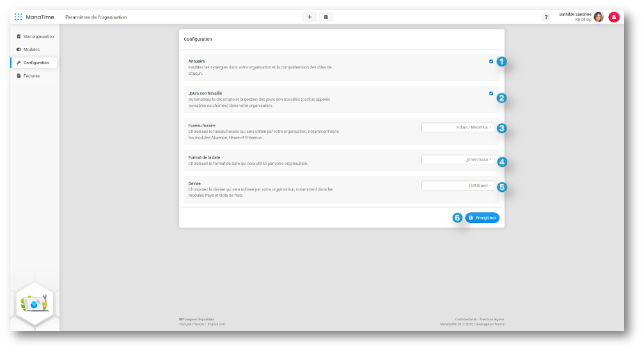The width and height of the screenshot is (644, 351).
Task: Click the Devise setting label
Action: pos(194,183)
